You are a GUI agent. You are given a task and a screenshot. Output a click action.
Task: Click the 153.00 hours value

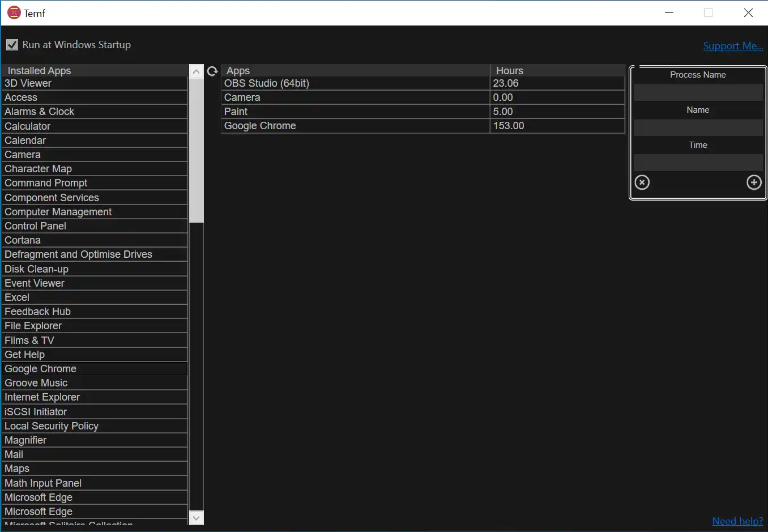557,126
